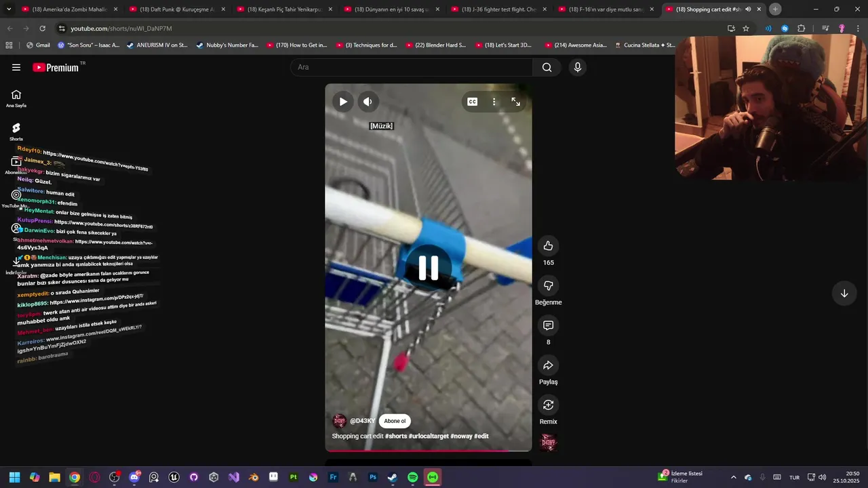
Task: Open a new browser tab with plus
Action: click(775, 9)
